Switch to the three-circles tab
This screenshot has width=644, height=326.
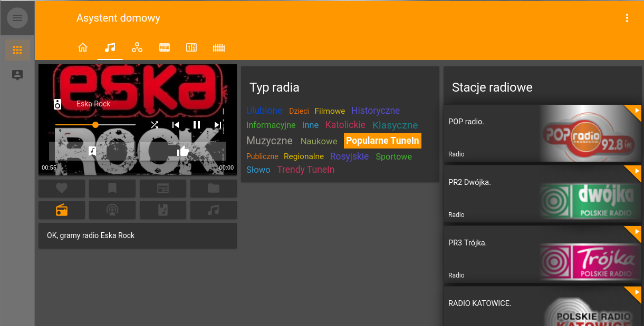coord(137,47)
